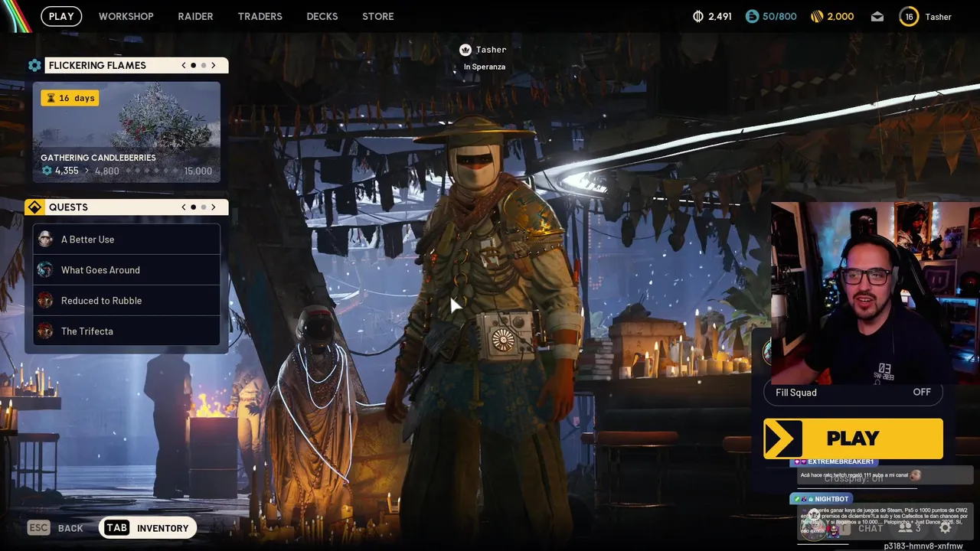Open the Store tab

[378, 16]
